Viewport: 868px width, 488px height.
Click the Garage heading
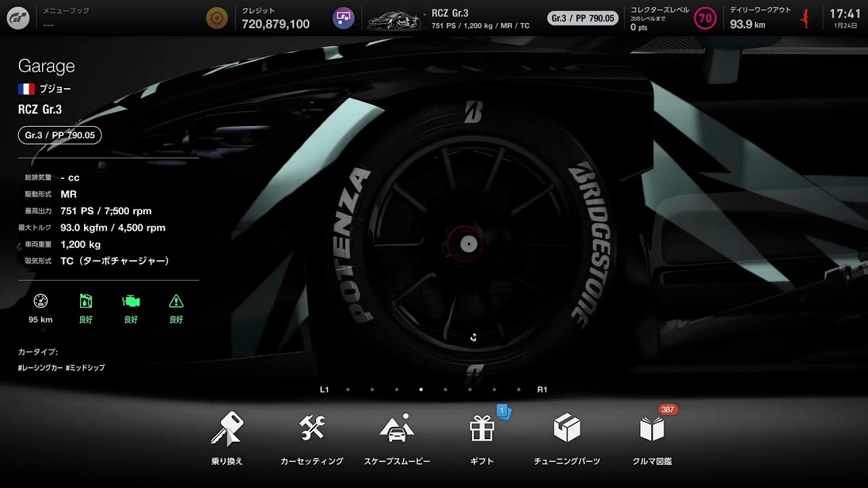46,66
